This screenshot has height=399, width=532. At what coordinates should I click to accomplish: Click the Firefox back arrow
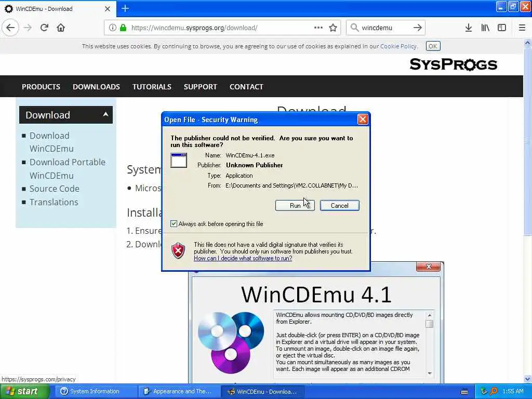pos(10,28)
